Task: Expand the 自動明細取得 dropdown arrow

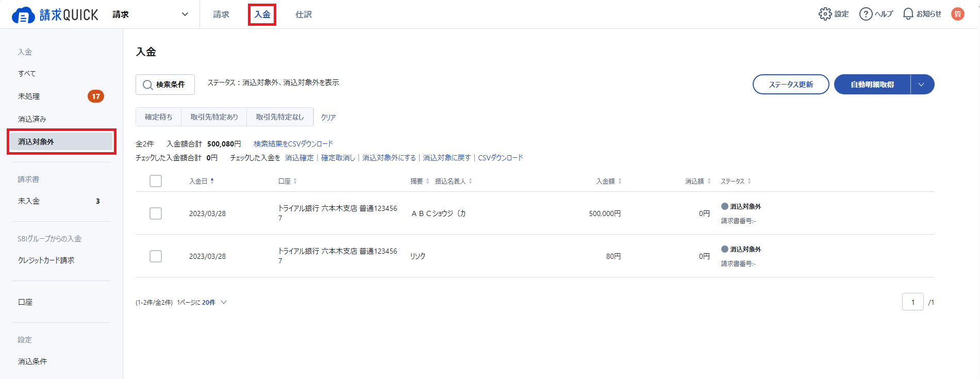Action: click(x=922, y=85)
